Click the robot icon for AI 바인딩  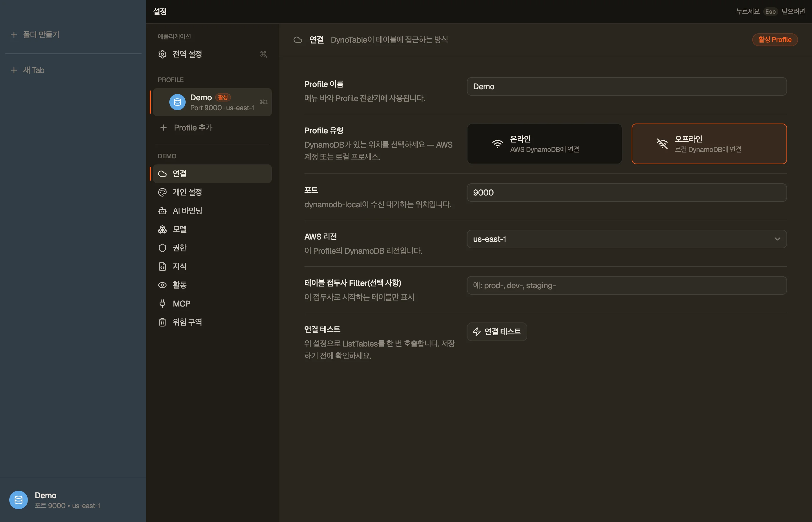(162, 211)
